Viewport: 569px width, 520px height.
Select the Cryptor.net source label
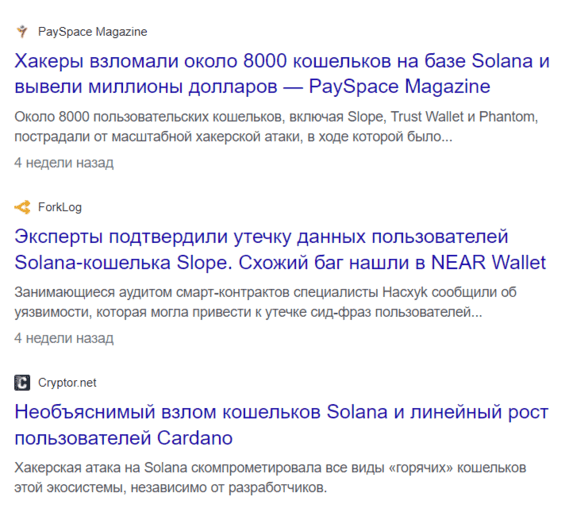(67, 383)
